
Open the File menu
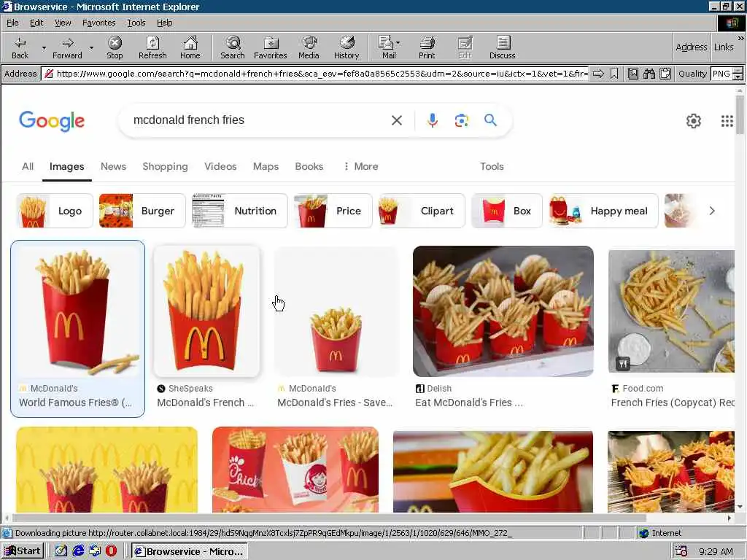12,23
